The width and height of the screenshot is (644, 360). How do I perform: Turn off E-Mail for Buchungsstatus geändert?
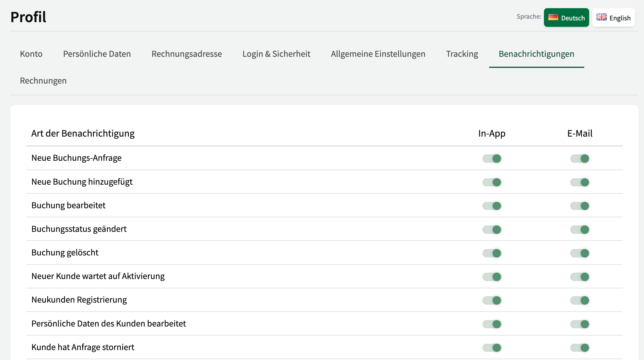click(x=580, y=230)
